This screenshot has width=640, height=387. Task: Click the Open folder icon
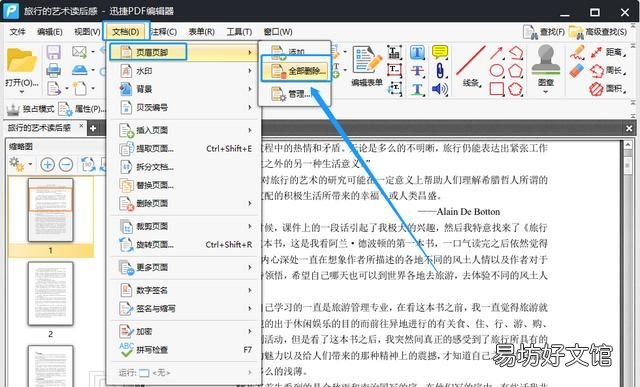point(21,60)
